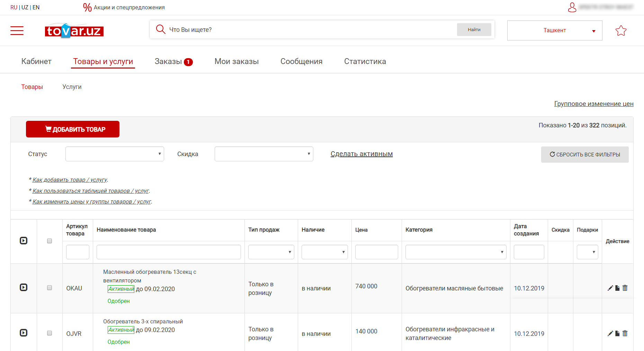The width and height of the screenshot is (644, 351).
Task: Switch language to RU
Action: pyautogui.click(x=14, y=7)
